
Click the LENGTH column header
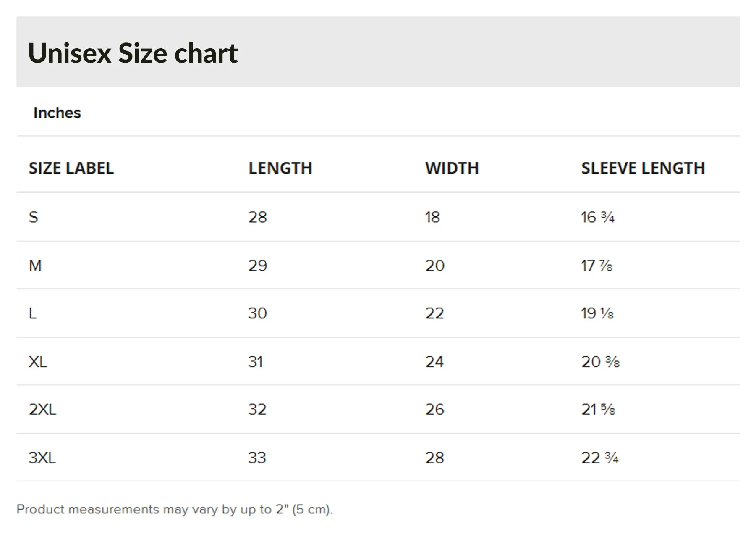tap(280, 168)
